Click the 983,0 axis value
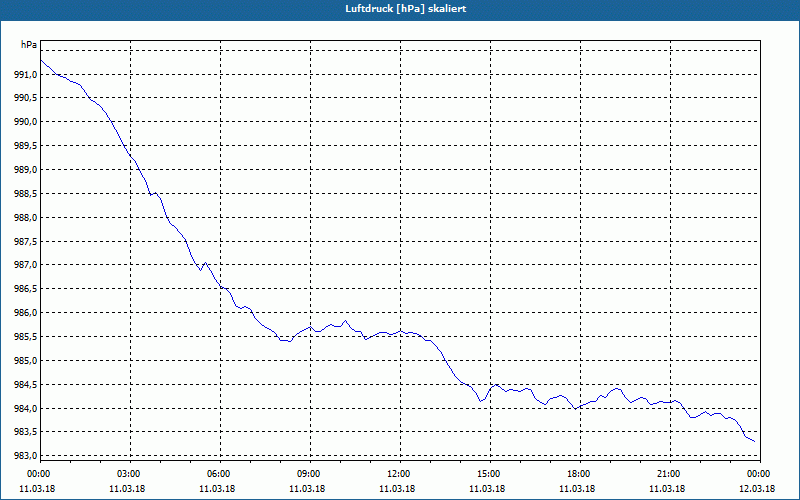The height and width of the screenshot is (500, 800). pyautogui.click(x=26, y=456)
